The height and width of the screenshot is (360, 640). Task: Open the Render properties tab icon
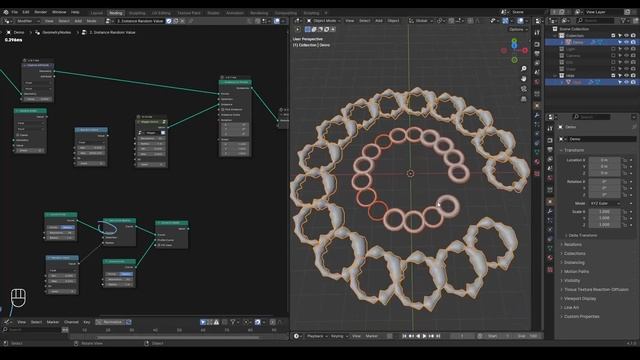coord(550,140)
